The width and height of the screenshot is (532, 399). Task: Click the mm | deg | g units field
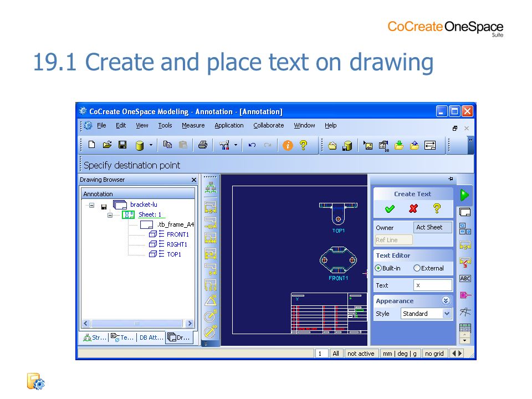tap(400, 354)
